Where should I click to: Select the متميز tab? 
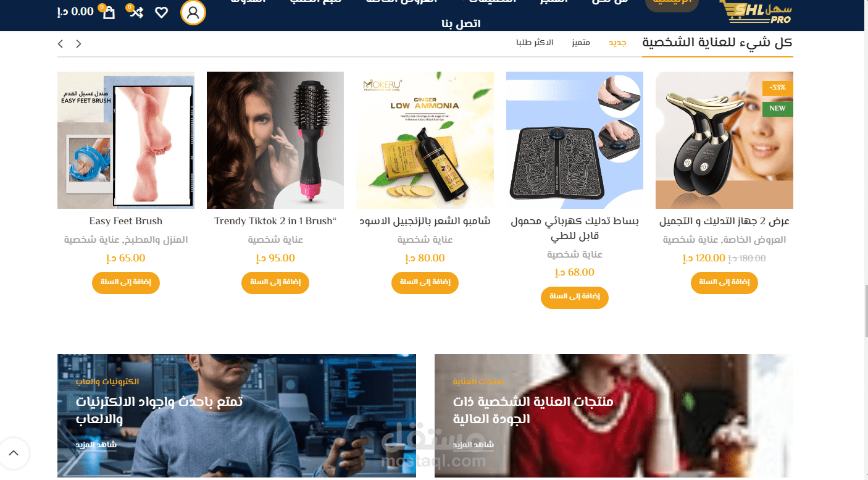pyautogui.click(x=581, y=43)
